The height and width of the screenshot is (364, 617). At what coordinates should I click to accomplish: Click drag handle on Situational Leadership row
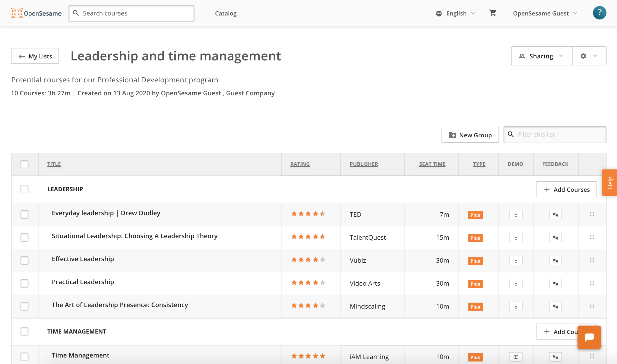592,237
